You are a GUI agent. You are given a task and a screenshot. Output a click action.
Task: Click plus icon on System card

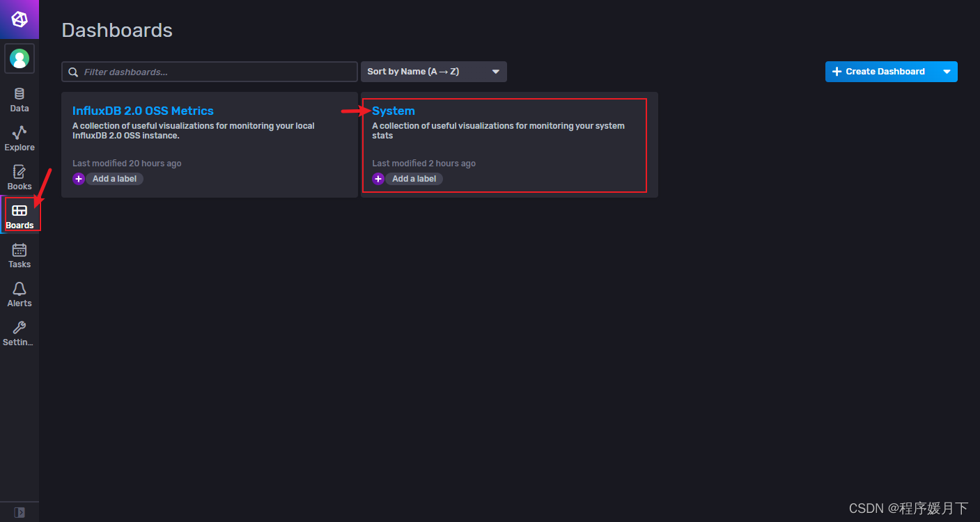pos(378,179)
